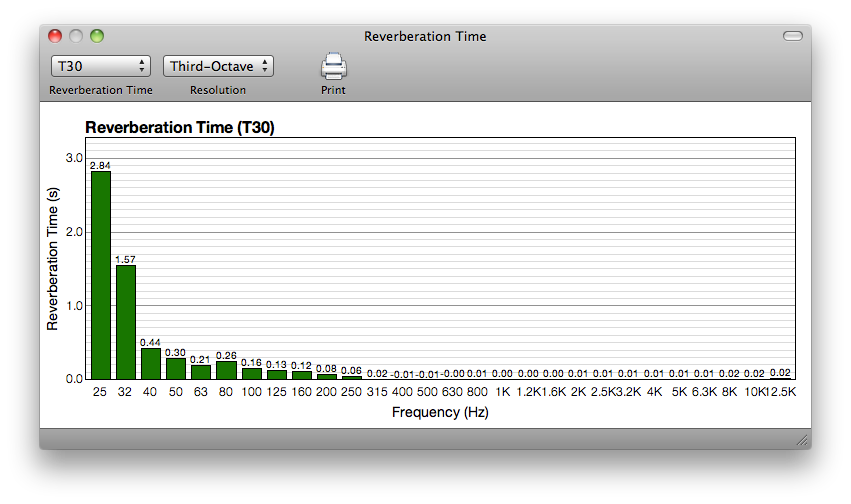Click the 400 frequency axis label

[x=402, y=392]
